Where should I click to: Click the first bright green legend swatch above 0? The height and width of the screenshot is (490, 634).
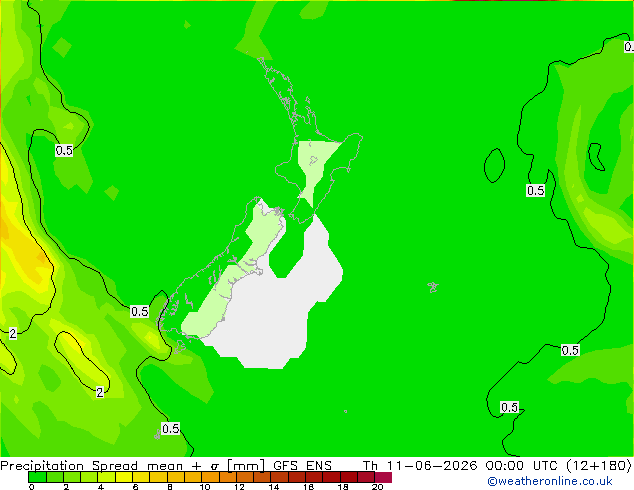(x=37, y=477)
